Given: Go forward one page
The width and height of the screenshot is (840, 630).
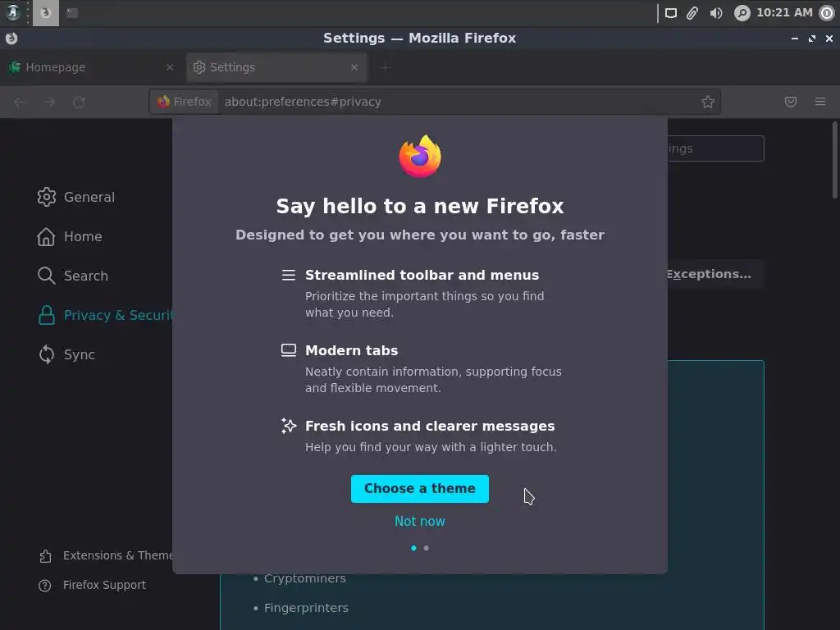Looking at the screenshot, I should [x=49, y=102].
